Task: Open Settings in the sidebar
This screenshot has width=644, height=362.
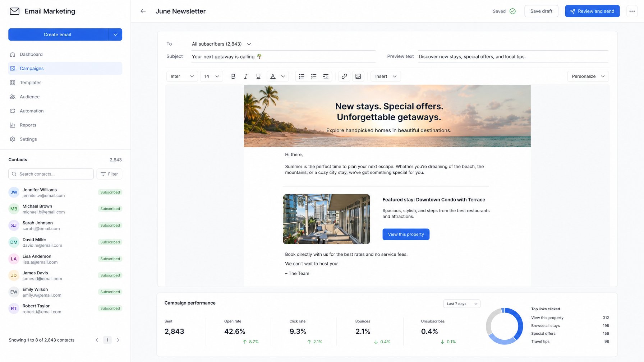Action: pyautogui.click(x=65, y=139)
